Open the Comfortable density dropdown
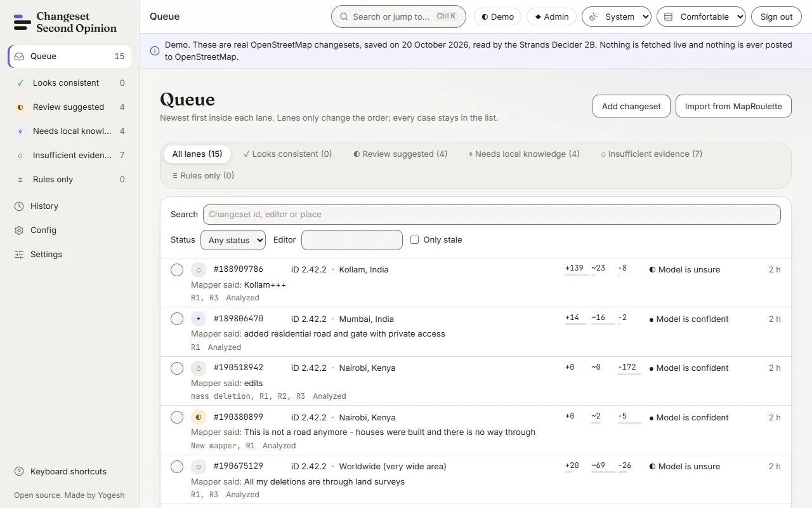The image size is (812, 508). click(701, 17)
